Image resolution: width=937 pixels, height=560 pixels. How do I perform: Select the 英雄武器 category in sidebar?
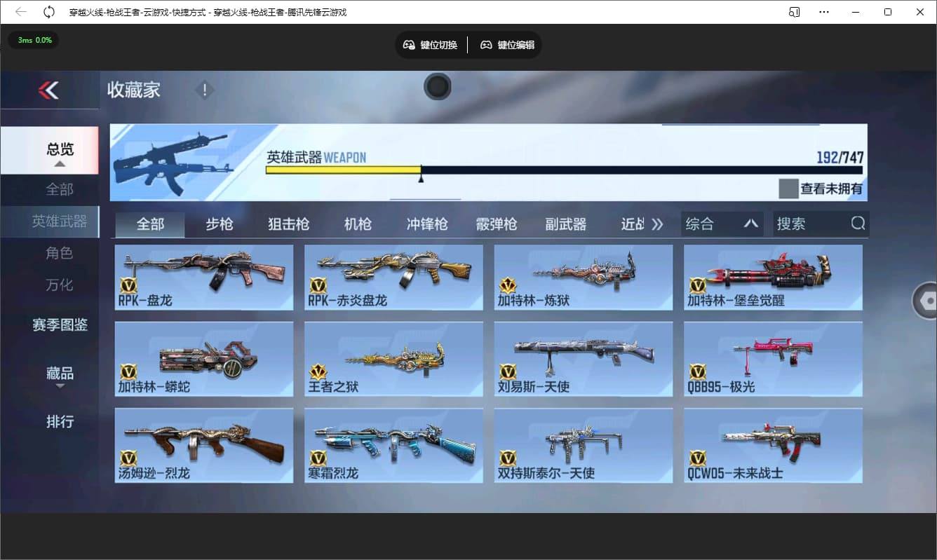[x=60, y=221]
